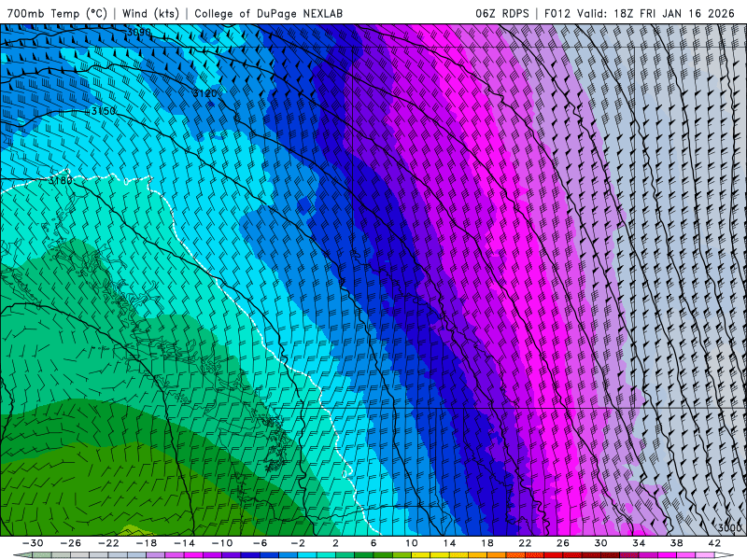
Task: Click the right arrow end of the color bar
Action: pyautogui.click(x=725, y=556)
